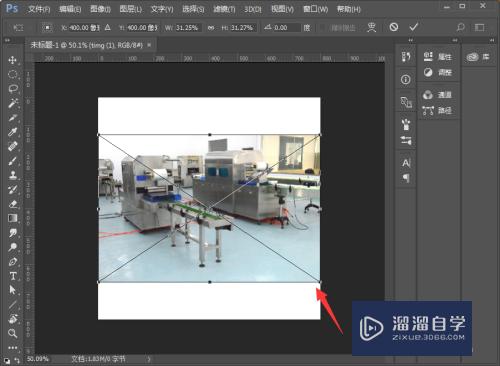
Task: Open the 调整 adjustments panel
Action: [x=438, y=72]
